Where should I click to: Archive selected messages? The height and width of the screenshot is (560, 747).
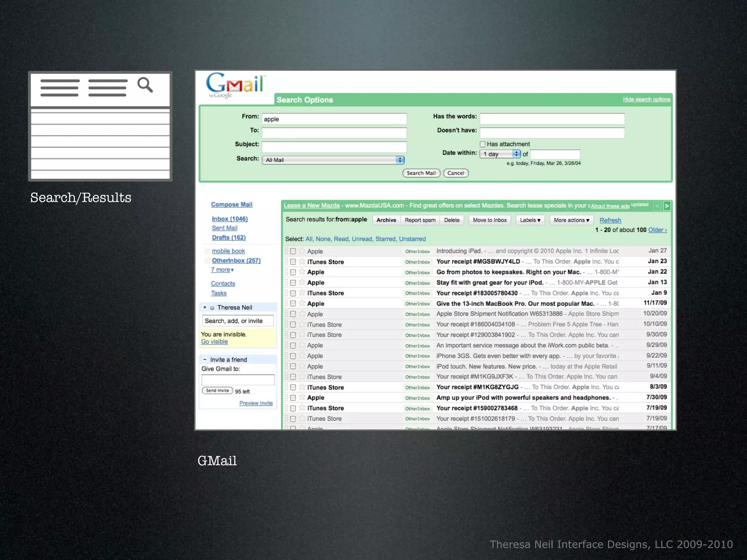[x=386, y=220]
